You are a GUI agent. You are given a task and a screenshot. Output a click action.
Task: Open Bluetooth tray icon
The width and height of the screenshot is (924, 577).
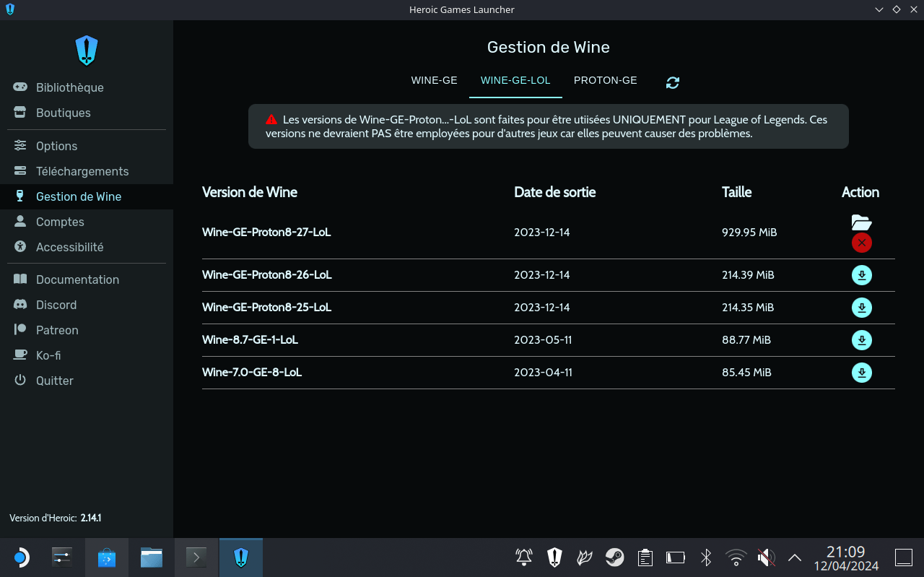click(706, 558)
